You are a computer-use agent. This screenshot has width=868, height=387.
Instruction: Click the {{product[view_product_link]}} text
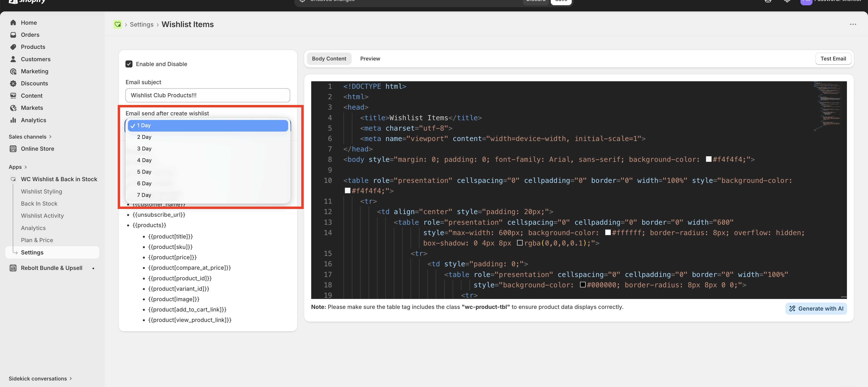click(x=190, y=320)
